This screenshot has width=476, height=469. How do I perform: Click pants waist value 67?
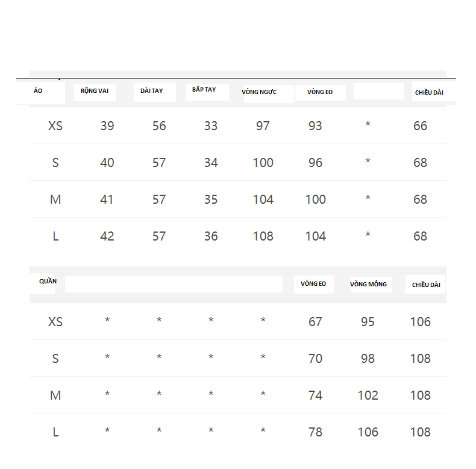pyautogui.click(x=316, y=322)
